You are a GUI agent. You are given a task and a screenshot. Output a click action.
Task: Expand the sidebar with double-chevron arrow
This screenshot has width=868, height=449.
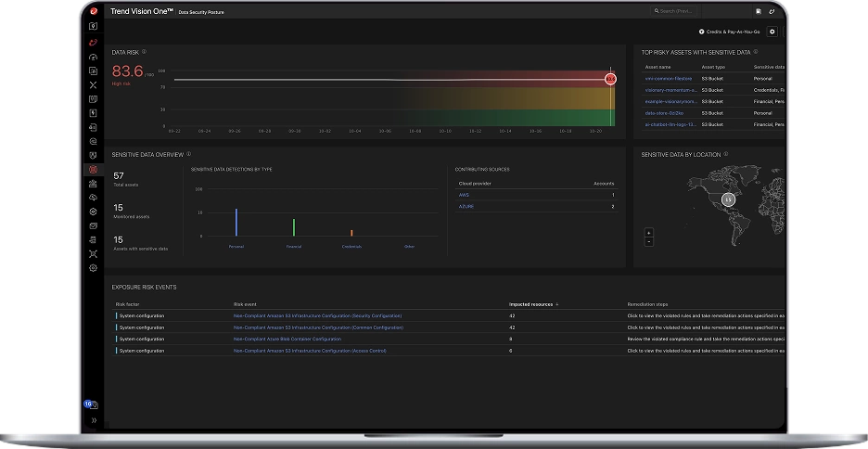[x=93, y=420]
